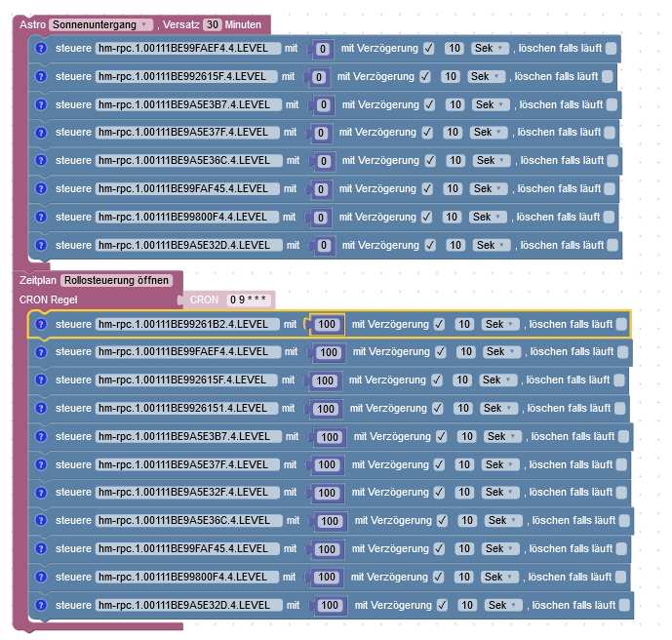Edit delay 10 on the 9926151 row

point(463,409)
